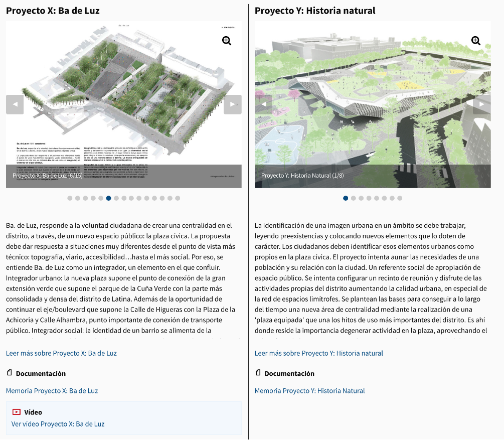The height and width of the screenshot is (440, 504).
Task: Jump to active sixth dot in Proyecto X carousel
Action: click(x=108, y=198)
